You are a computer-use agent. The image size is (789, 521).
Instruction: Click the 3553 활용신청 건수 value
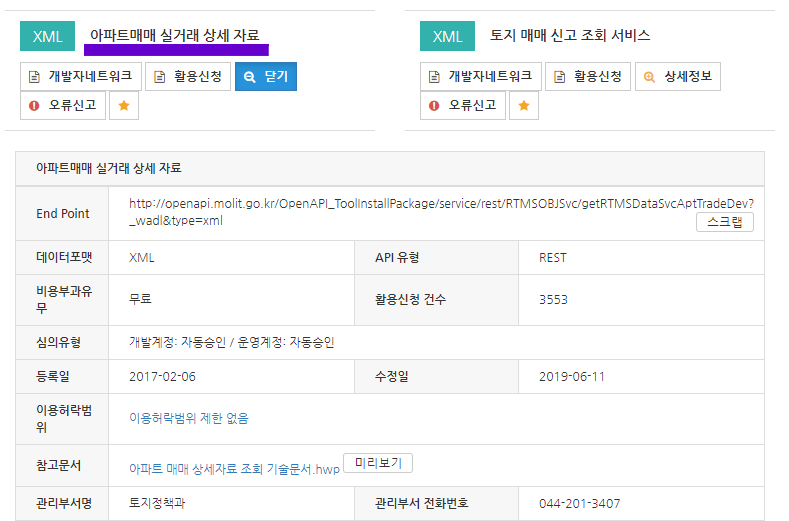(553, 300)
